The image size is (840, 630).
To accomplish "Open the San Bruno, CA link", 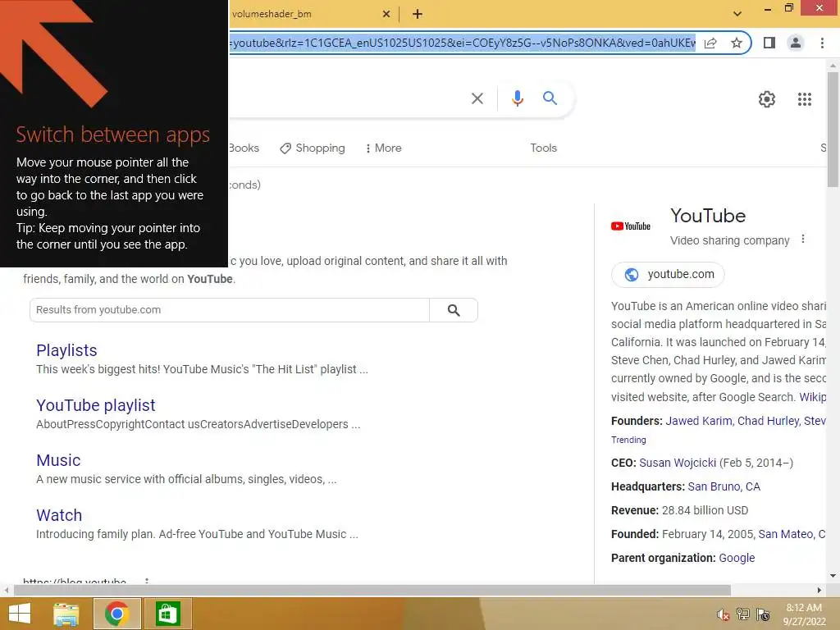I will 724,486.
